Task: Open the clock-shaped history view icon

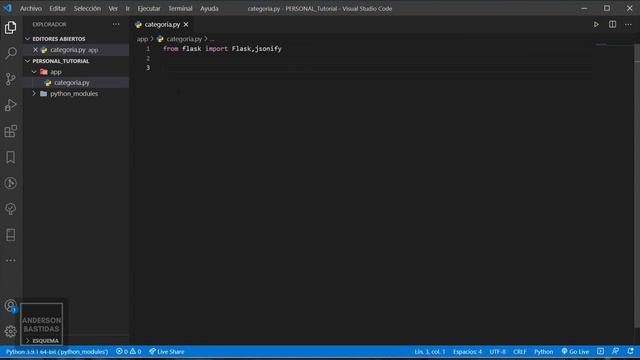Action: point(11,183)
